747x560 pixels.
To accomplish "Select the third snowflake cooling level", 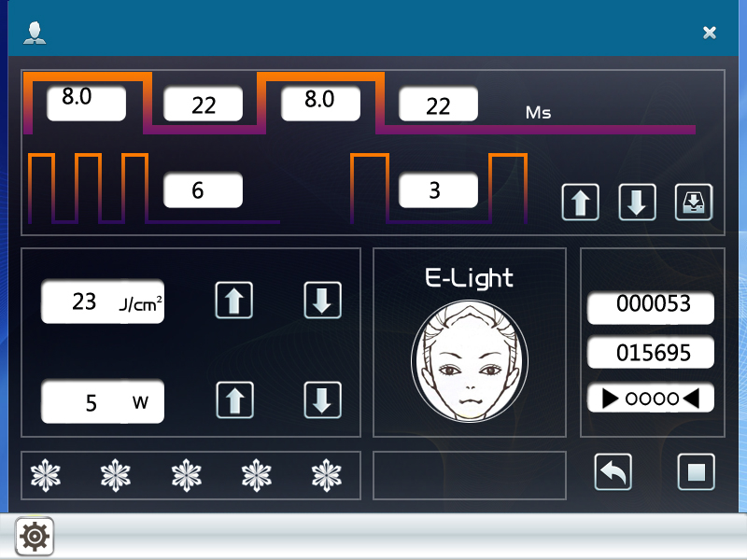I will pyautogui.click(x=187, y=475).
